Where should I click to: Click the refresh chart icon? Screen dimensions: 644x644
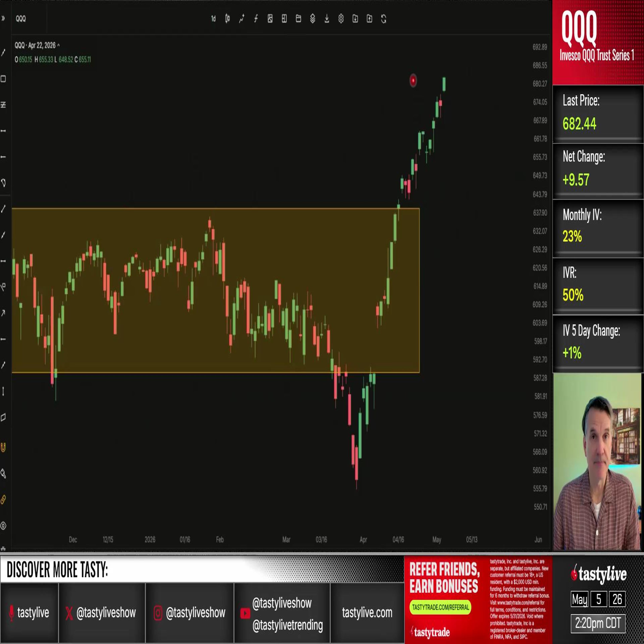[384, 19]
